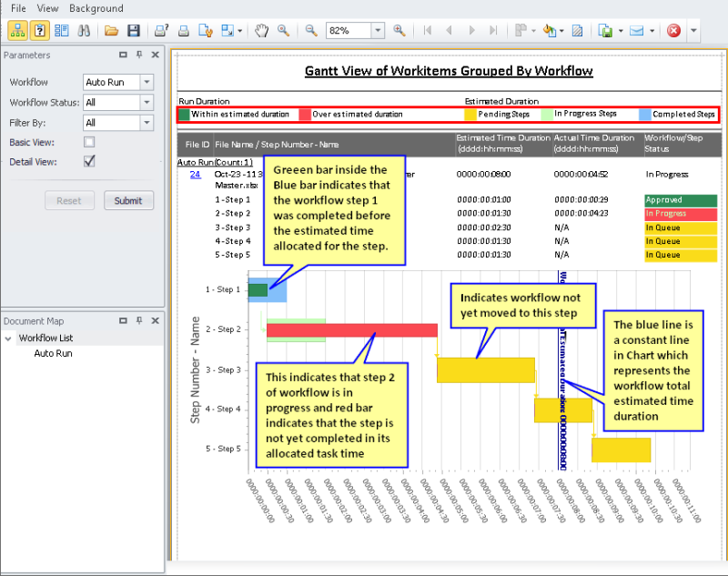The width and height of the screenshot is (728, 576).
Task: Expand the Filter By dropdown
Action: click(x=147, y=122)
